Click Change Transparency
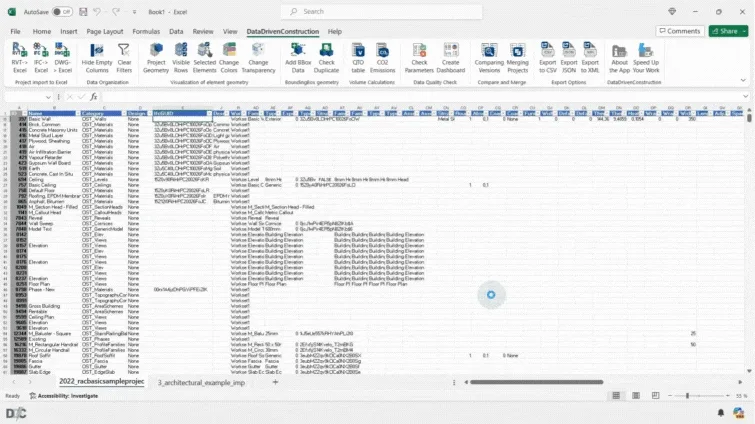Image resolution: width=755 pixels, height=424 pixels. point(258,58)
